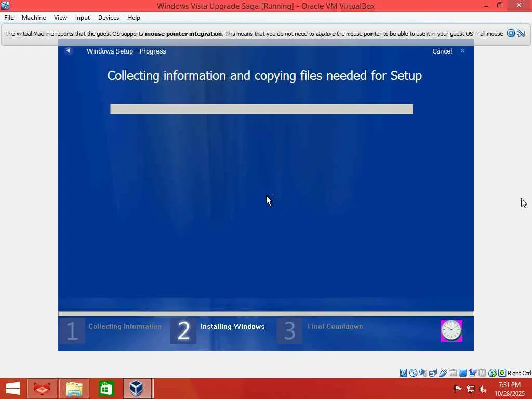Open the audio status indicator
Viewport: 532px width, 399px height.
(x=423, y=373)
